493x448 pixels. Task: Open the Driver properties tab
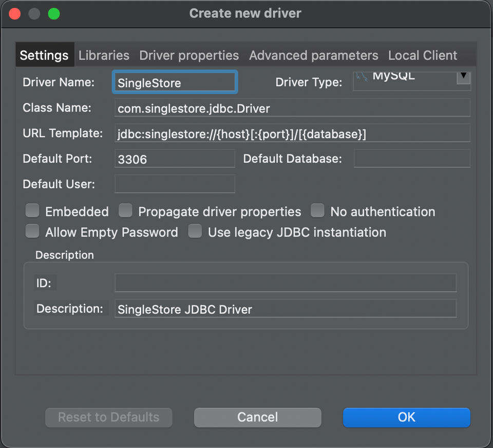(x=189, y=55)
